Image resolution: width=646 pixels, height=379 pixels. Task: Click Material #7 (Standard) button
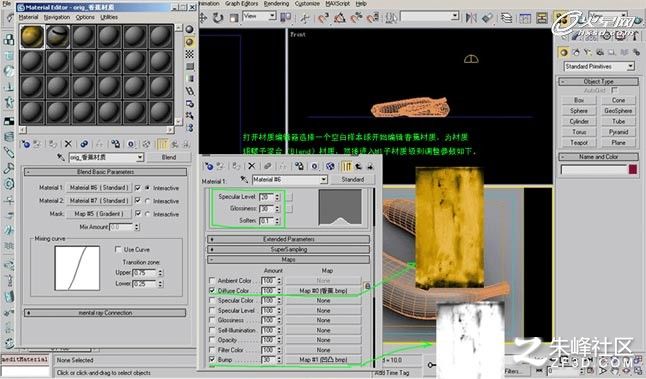(x=99, y=201)
